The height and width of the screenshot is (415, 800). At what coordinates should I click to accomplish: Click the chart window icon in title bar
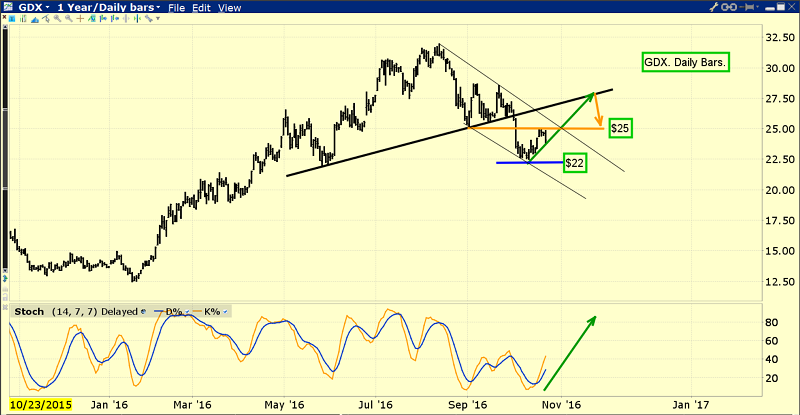(x=8, y=7)
